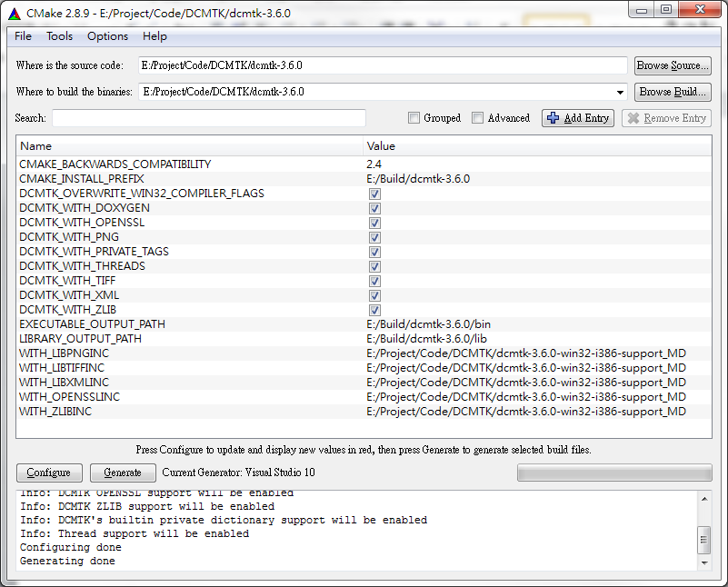Click Browse Build button
Viewport: 728px width, 587px height.
(673, 92)
